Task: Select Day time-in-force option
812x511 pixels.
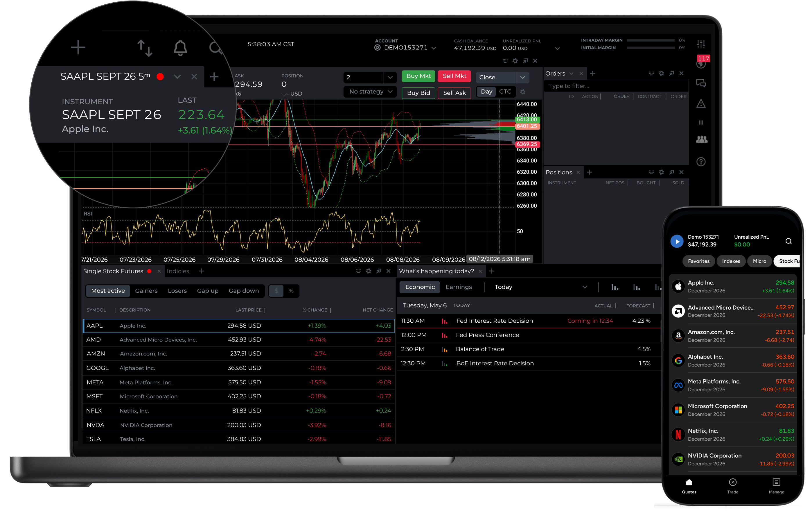Action: (x=486, y=92)
